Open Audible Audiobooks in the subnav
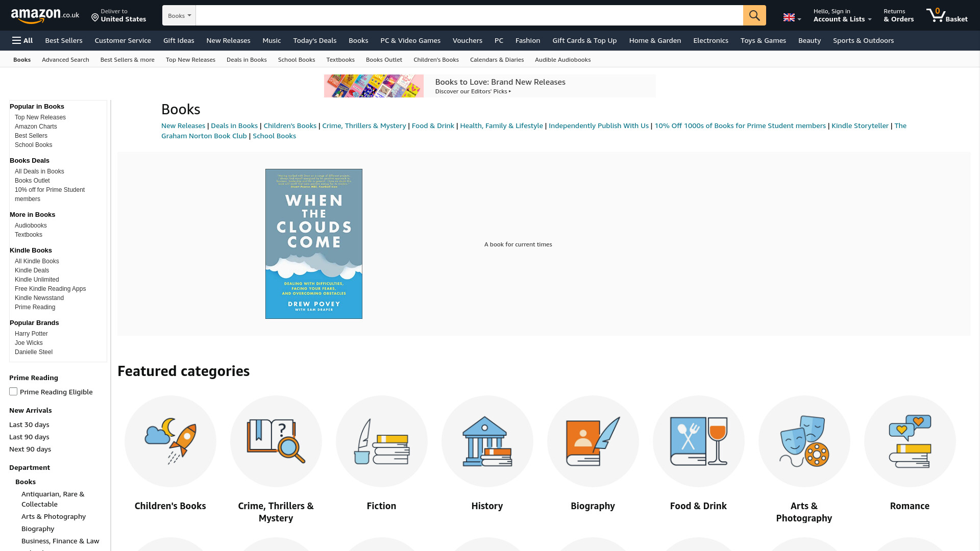Screen dimensions: 980x551 pos(563,60)
